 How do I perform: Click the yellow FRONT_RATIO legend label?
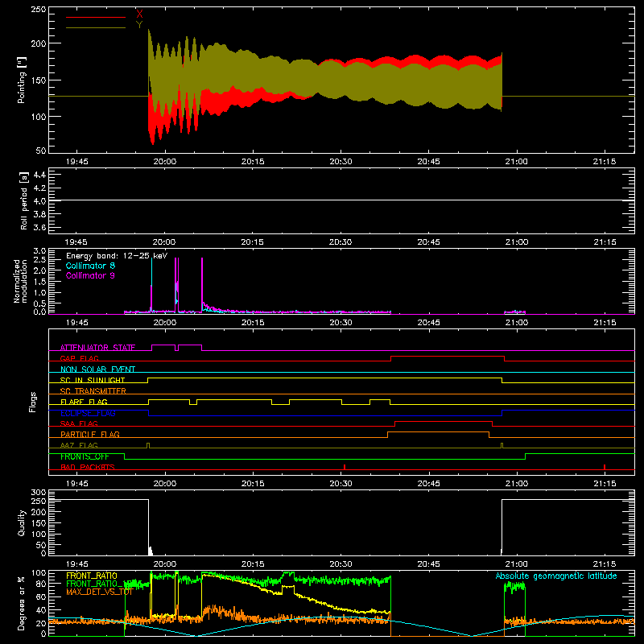click(92, 576)
